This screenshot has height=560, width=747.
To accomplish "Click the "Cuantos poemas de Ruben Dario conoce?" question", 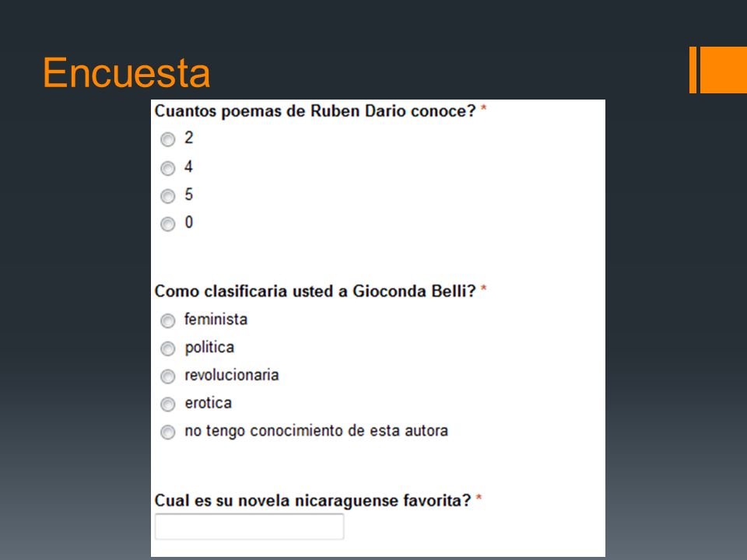I will pyautogui.click(x=315, y=111).
